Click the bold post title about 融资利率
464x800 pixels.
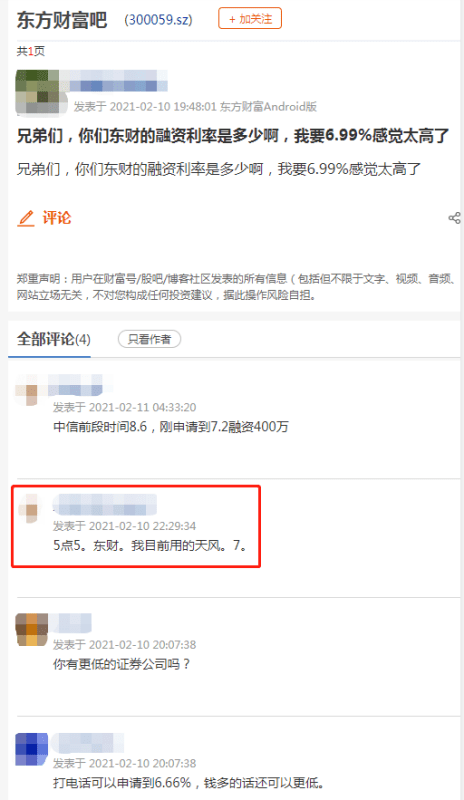pos(233,136)
